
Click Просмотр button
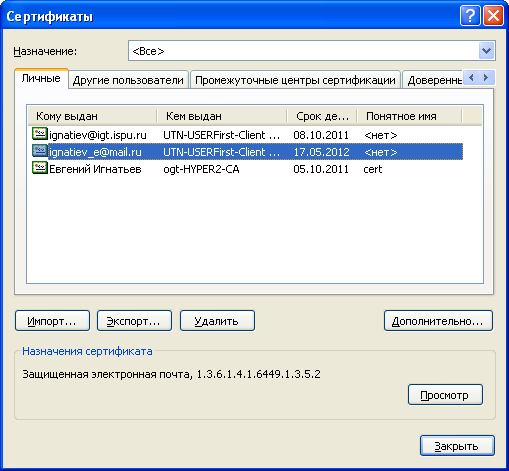(445, 395)
